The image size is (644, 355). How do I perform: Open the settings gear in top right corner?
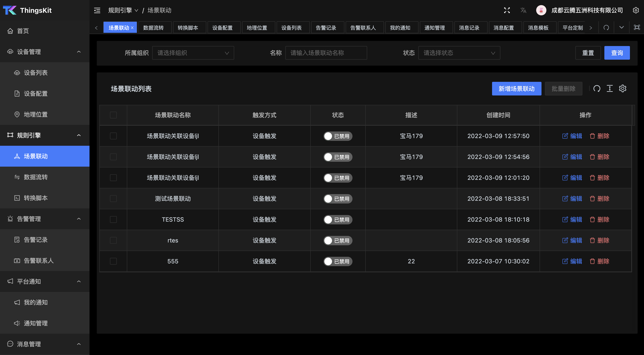(x=636, y=10)
